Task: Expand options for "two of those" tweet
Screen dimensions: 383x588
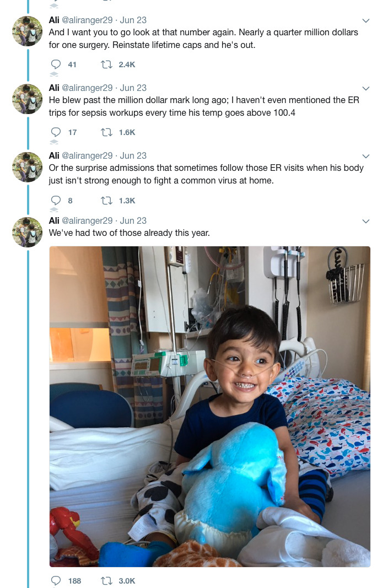Action: (x=366, y=221)
